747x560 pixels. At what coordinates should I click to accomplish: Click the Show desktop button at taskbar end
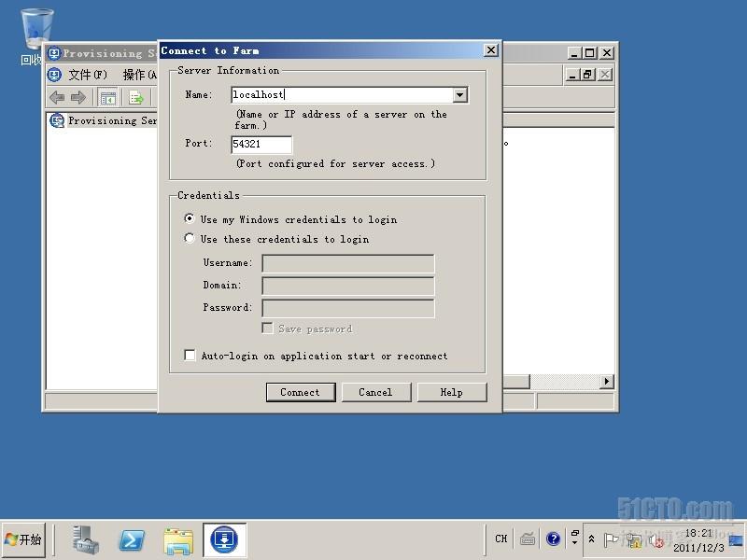click(x=737, y=539)
